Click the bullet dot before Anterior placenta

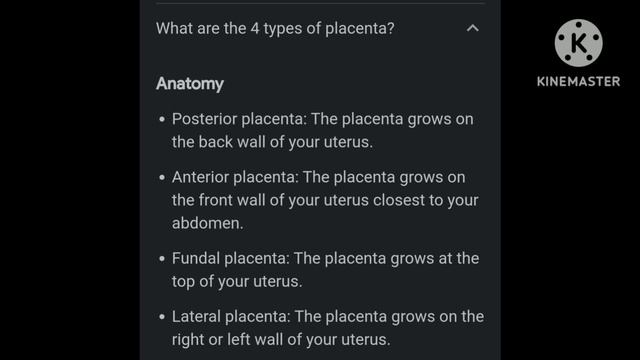(x=162, y=178)
